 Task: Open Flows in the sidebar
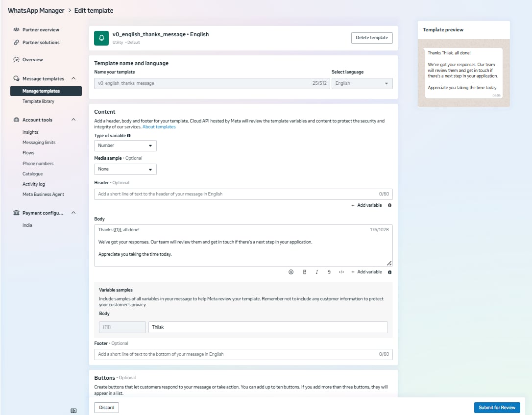pos(28,153)
